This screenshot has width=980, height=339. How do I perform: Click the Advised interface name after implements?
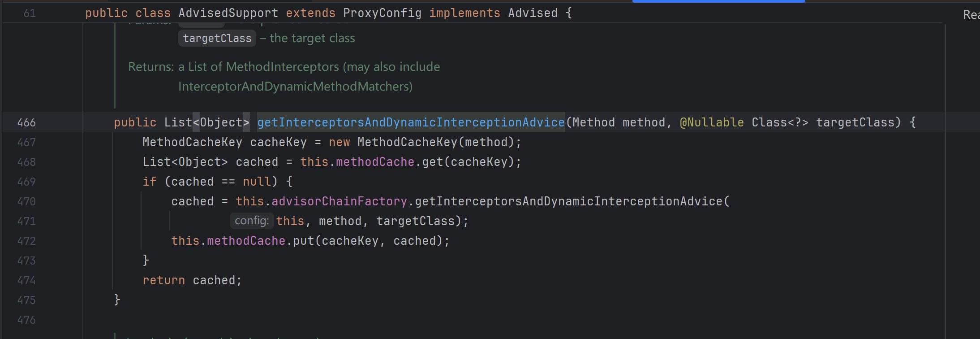pos(533,13)
